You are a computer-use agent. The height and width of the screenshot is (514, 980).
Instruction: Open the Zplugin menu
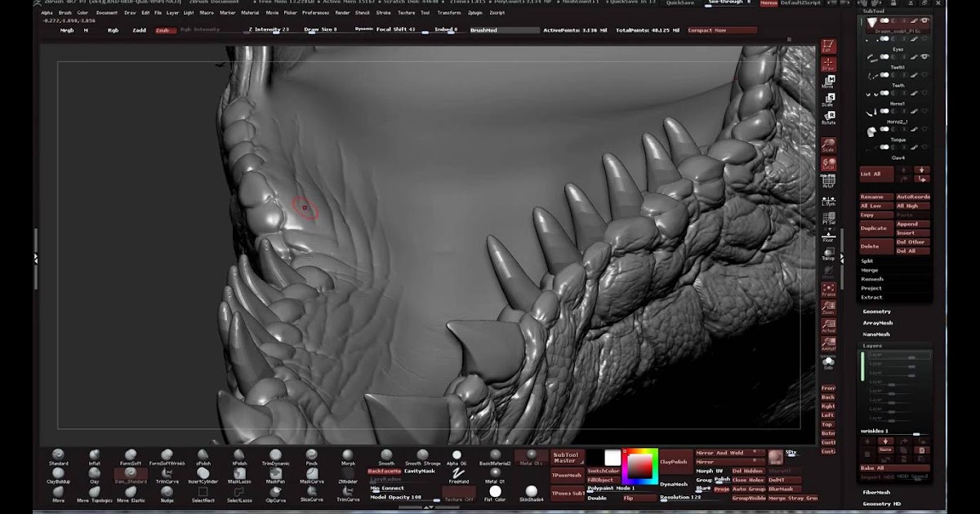474,13
